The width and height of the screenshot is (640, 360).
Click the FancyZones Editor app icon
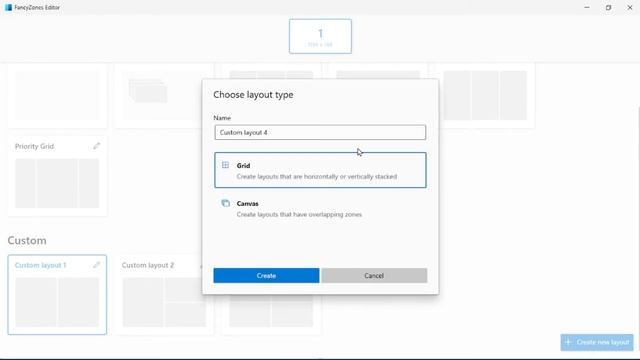click(x=8, y=7)
